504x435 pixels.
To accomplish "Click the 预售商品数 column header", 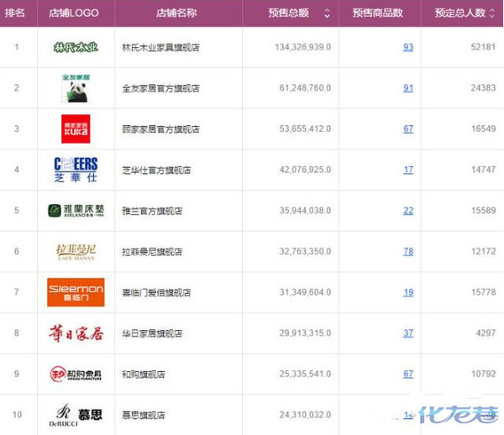I will pos(377,13).
